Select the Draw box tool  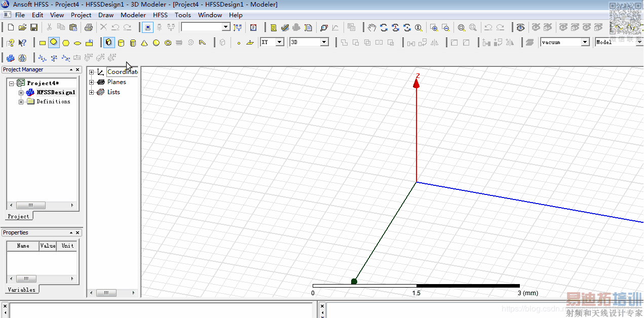click(x=109, y=43)
